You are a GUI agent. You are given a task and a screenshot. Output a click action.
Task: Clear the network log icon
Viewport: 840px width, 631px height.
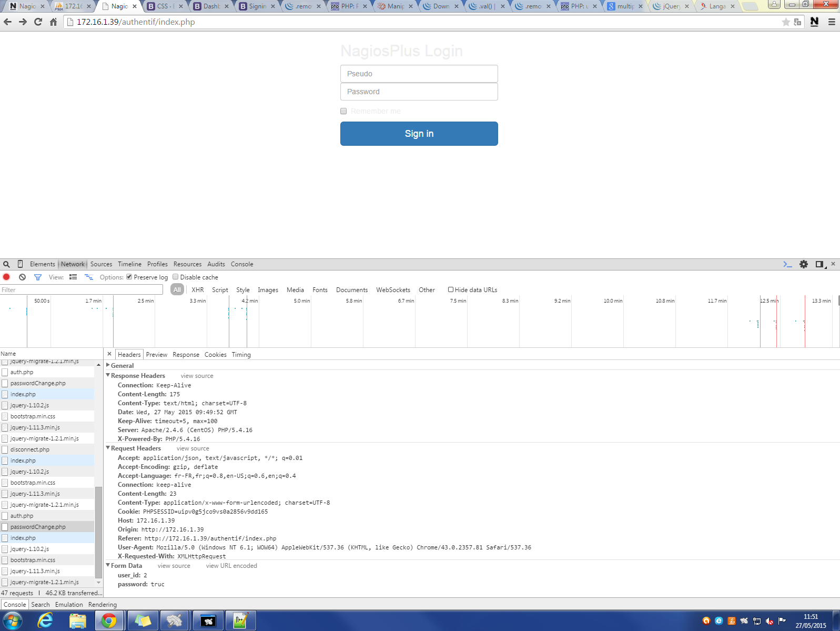(22, 277)
